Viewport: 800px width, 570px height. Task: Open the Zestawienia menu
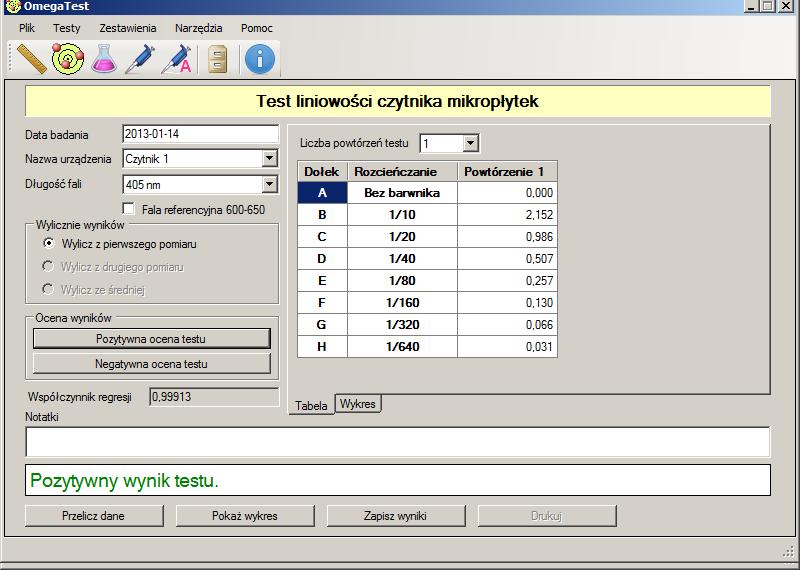126,28
